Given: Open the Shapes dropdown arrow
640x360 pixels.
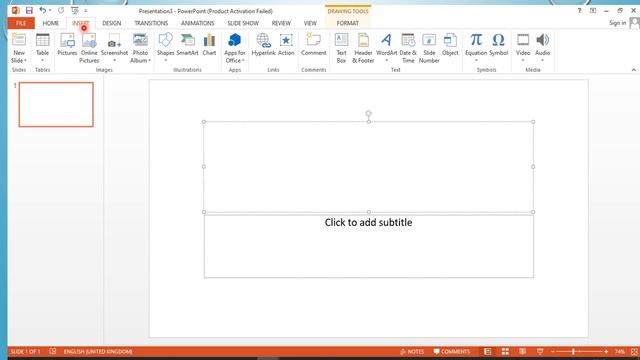Looking at the screenshot, I should (165, 60).
